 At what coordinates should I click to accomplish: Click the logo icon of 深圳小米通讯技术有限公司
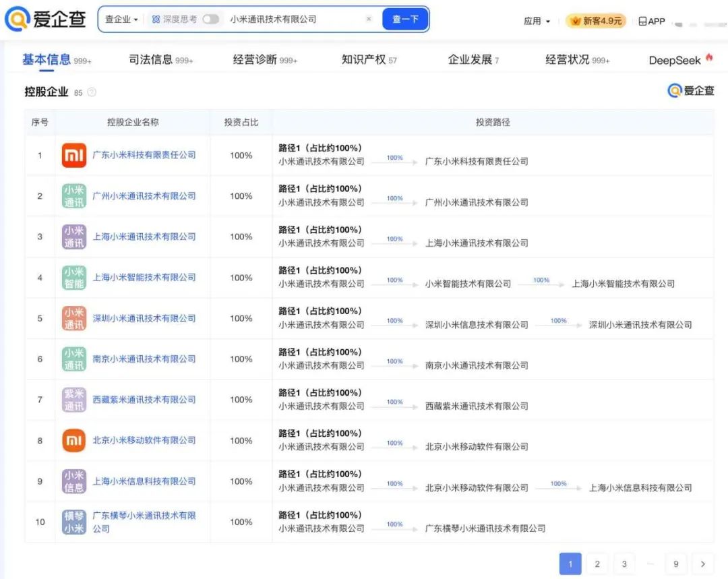(74, 318)
